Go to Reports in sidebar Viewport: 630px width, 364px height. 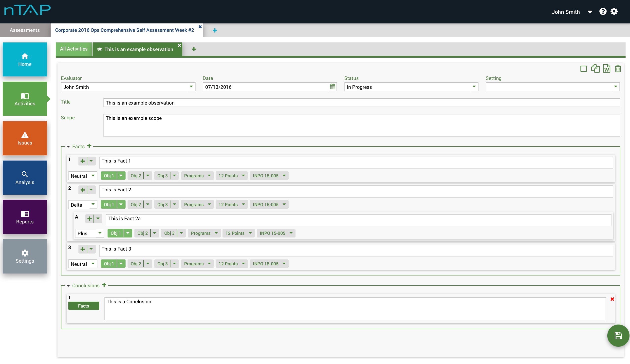pyautogui.click(x=25, y=217)
